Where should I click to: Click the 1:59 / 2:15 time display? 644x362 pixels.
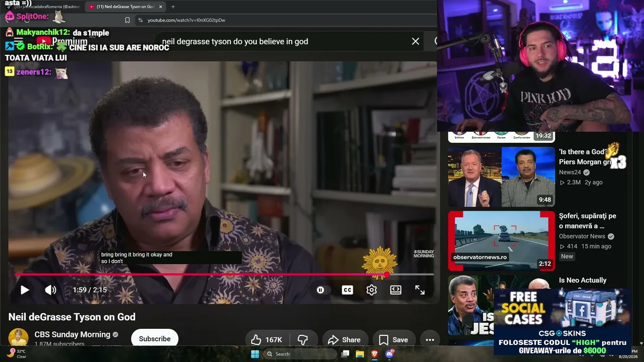click(x=90, y=290)
